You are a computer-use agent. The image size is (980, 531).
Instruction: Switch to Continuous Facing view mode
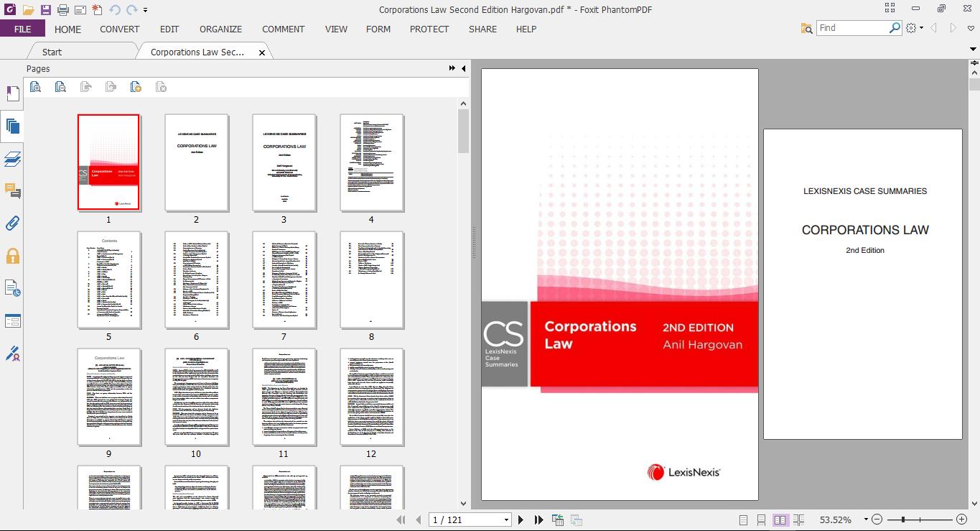[x=798, y=520]
